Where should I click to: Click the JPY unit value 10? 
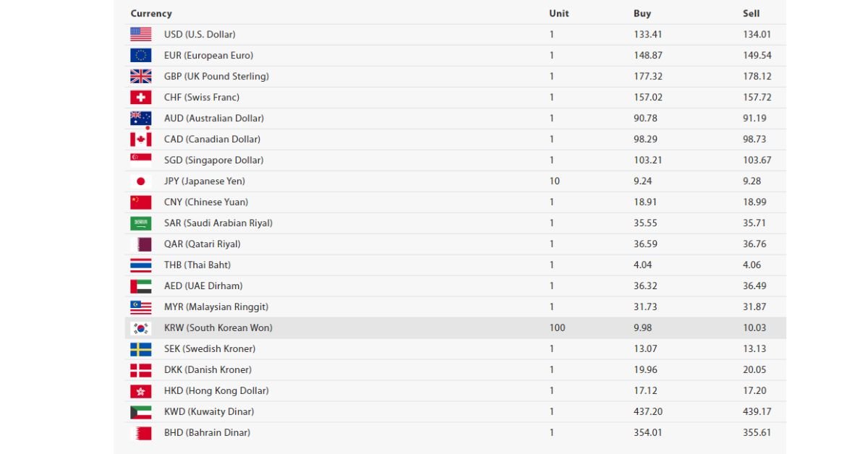(x=555, y=181)
